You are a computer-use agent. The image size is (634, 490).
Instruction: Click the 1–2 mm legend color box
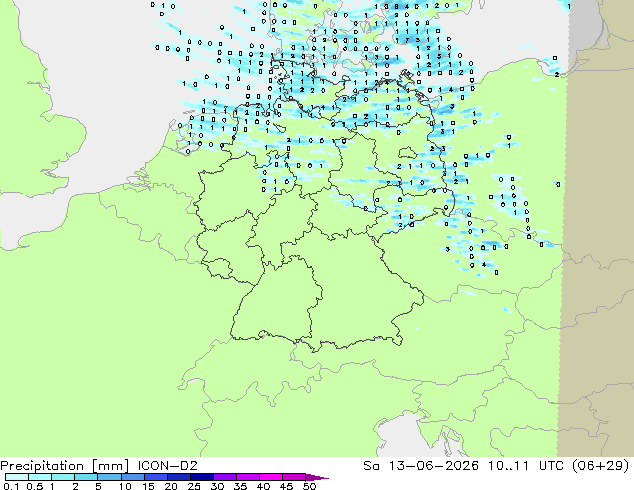(x=63, y=477)
